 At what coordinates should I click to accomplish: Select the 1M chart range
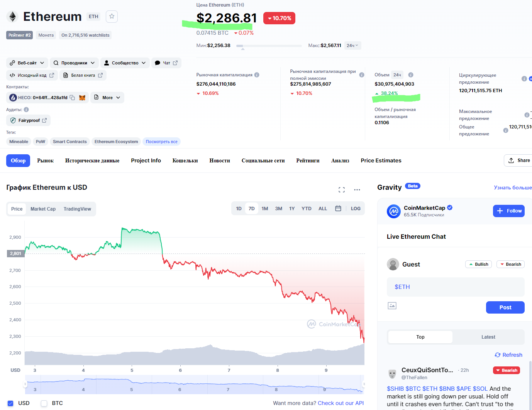pyautogui.click(x=265, y=209)
